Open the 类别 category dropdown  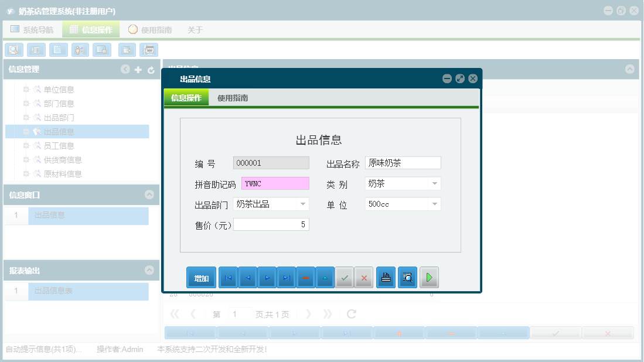click(x=435, y=183)
